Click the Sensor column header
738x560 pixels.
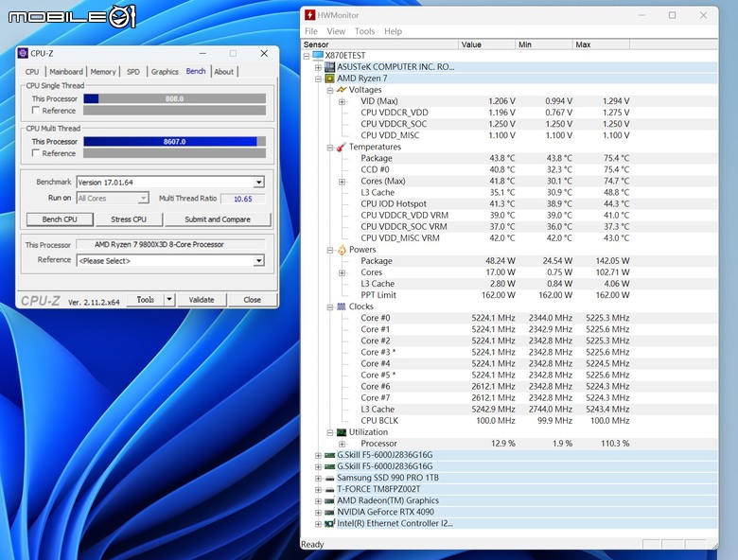coord(379,44)
